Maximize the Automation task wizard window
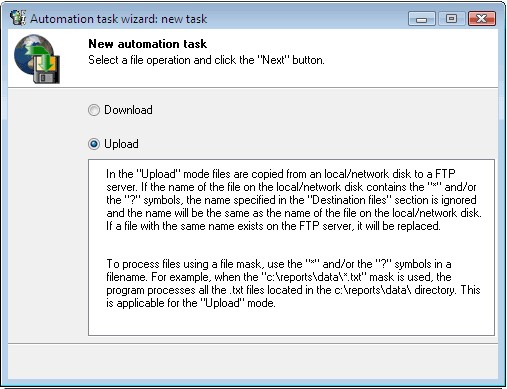Viewport: 507px width, 389px height. click(451, 19)
